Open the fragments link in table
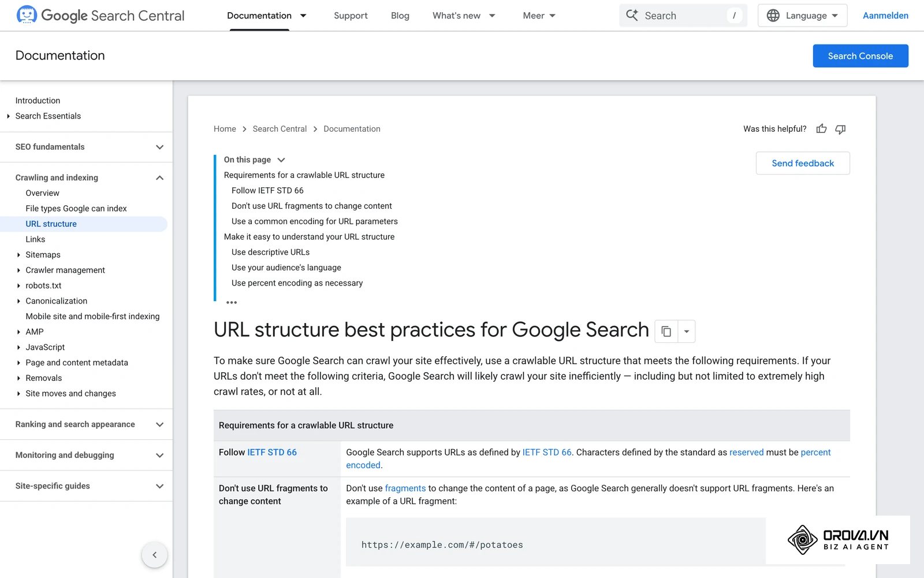Screen dimensions: 924x578 tap(405, 488)
